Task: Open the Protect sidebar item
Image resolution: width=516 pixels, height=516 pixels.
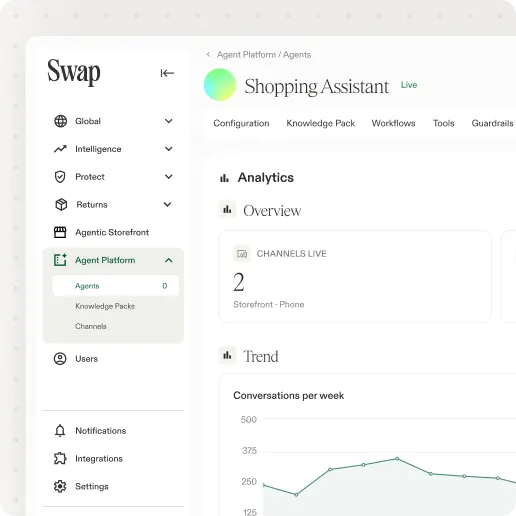Action: tap(113, 177)
